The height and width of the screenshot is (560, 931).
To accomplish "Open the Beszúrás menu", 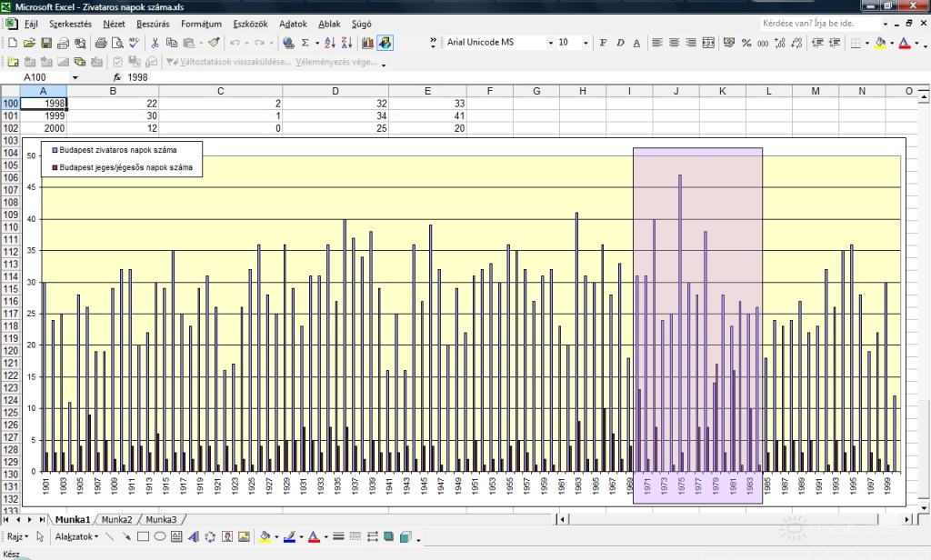I will (153, 24).
